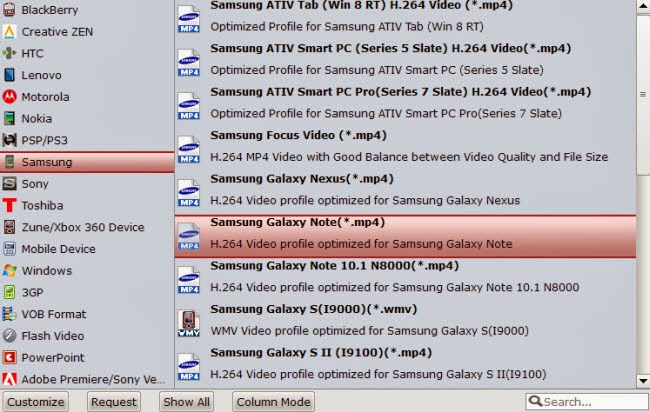Select the Mobile Device label

[58, 249]
